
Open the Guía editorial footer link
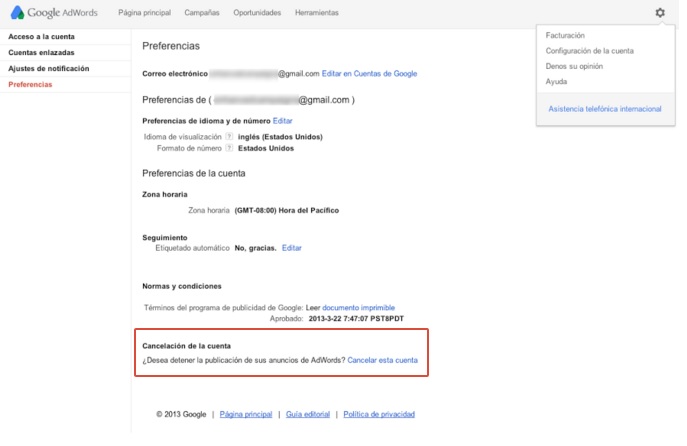click(x=308, y=414)
